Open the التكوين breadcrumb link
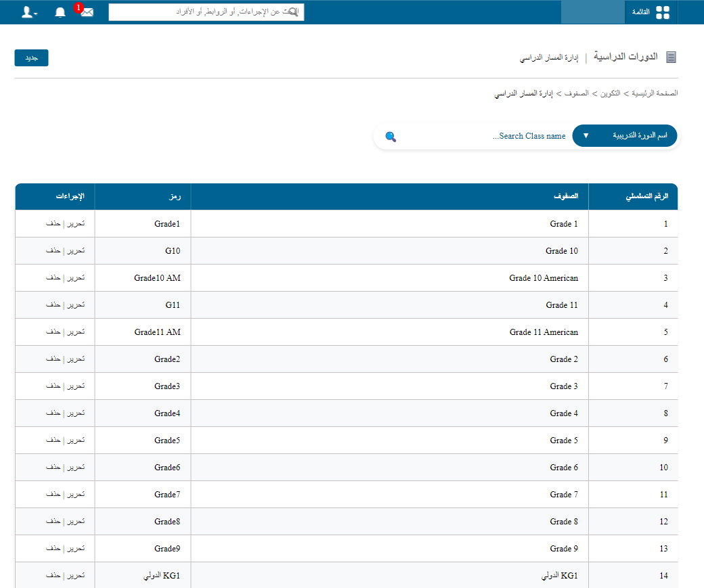704x588 pixels. click(x=610, y=93)
